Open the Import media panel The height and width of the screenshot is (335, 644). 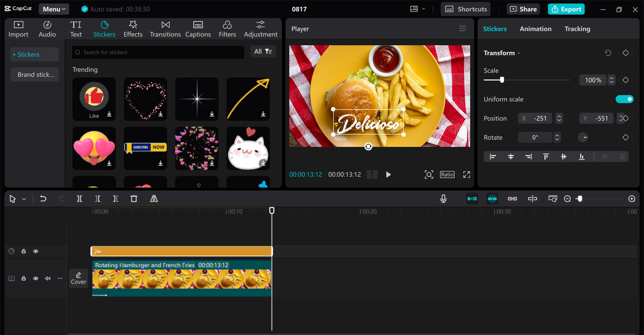(19, 29)
